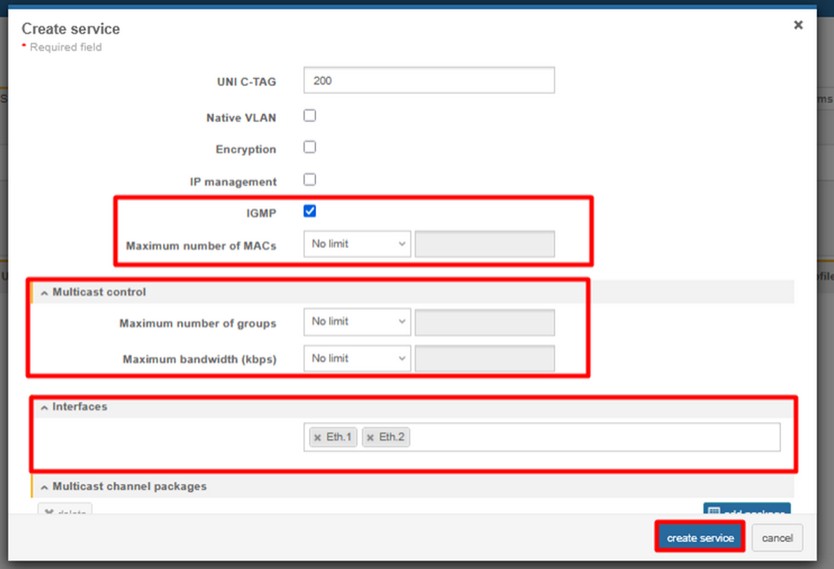The width and height of the screenshot is (834, 569).
Task: Open Maximum number of MACs dropdown
Action: tap(357, 244)
